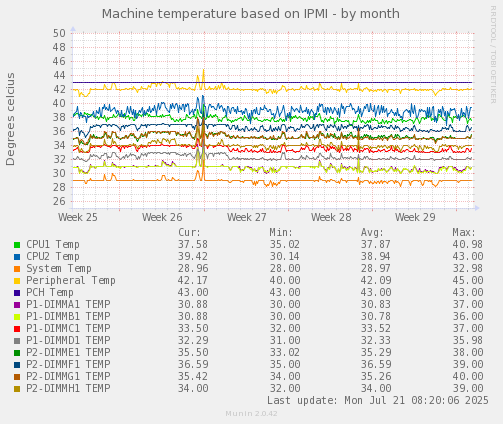Click the y-axis tick label 38
The height and width of the screenshot is (424, 503).
pyautogui.click(x=59, y=117)
